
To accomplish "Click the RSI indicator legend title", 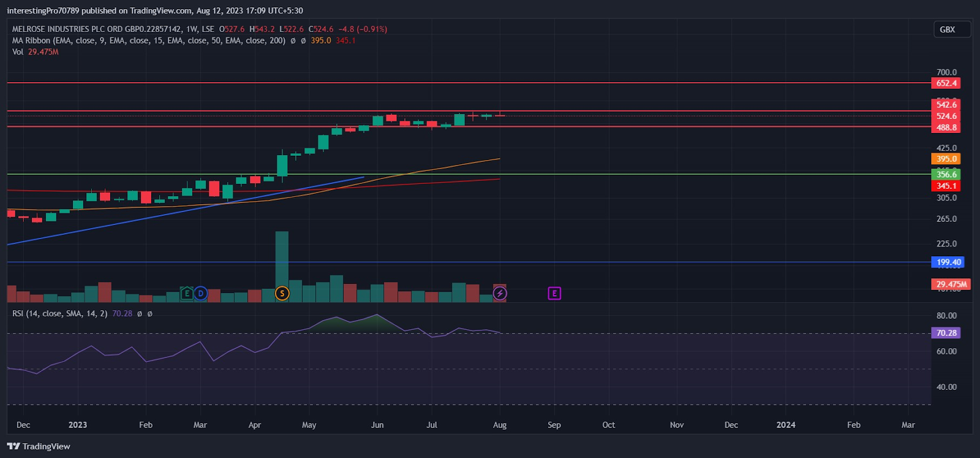I will pos(60,313).
